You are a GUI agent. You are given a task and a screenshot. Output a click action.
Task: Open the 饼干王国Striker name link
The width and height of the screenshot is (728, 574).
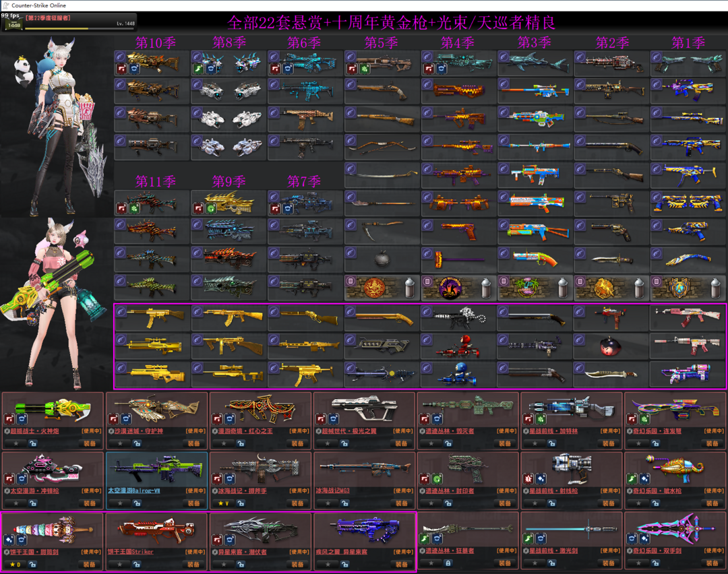pyautogui.click(x=131, y=552)
